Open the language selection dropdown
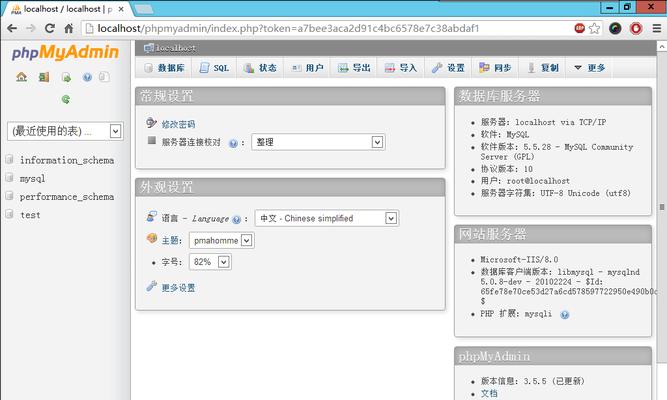 coord(327,218)
